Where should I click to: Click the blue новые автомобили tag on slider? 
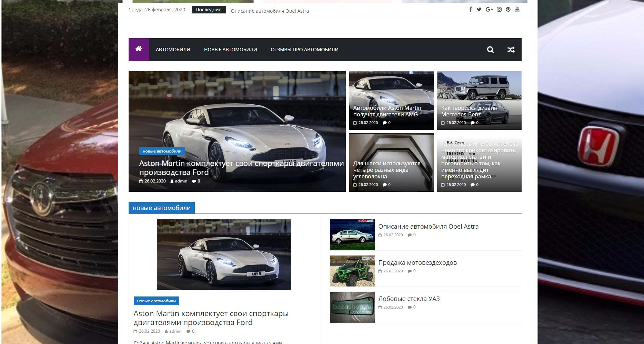coord(162,151)
